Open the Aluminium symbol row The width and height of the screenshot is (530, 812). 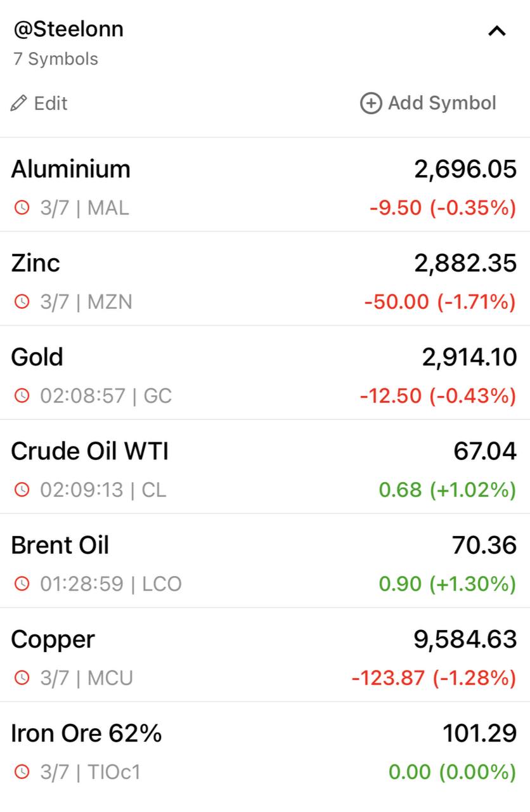click(x=265, y=185)
